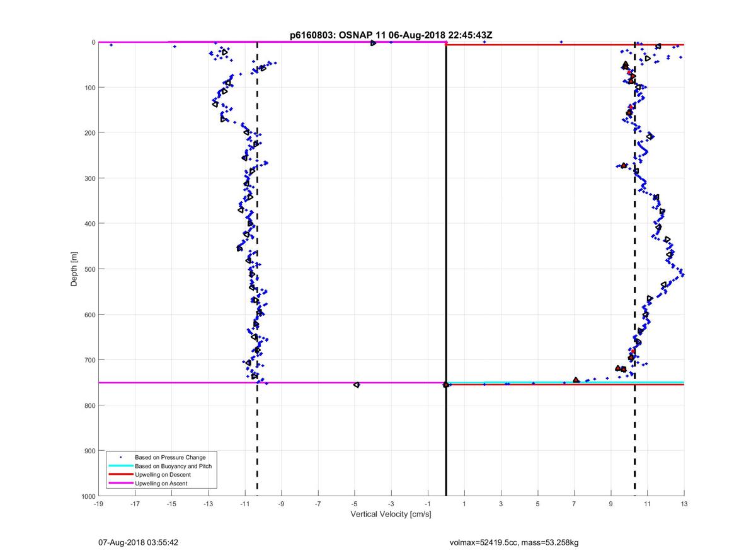Click the 'volmax=52419.5cc, mass=53.258kg' text
Image resolution: width=756 pixels, height=558 pixels.
pyautogui.click(x=514, y=542)
